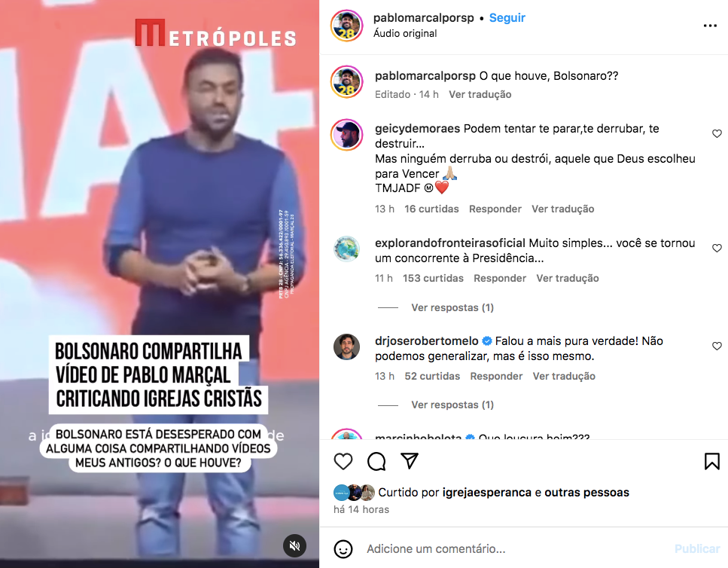Screen dimensions: 728x568
Task: Translate the post caption with Ver tradução
Action: point(480,94)
